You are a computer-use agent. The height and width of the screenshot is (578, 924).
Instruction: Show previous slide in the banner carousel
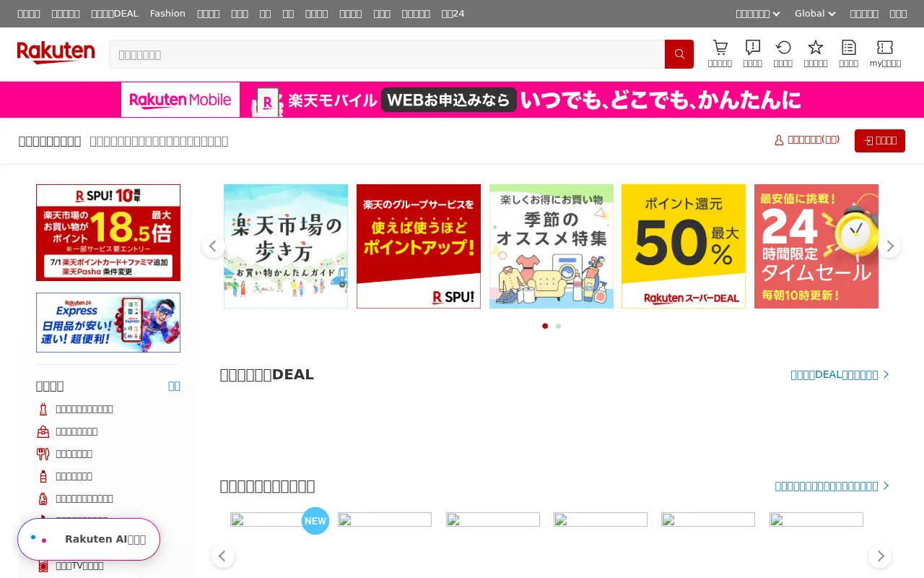coord(212,246)
